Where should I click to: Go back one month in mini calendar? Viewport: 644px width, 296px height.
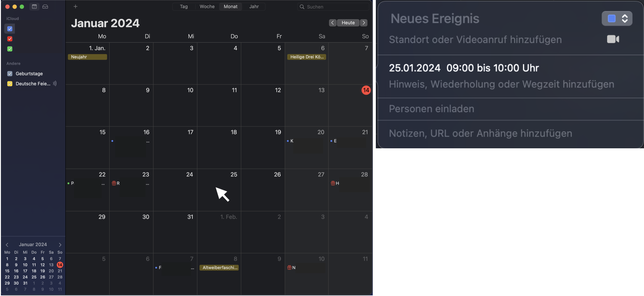(x=7, y=245)
